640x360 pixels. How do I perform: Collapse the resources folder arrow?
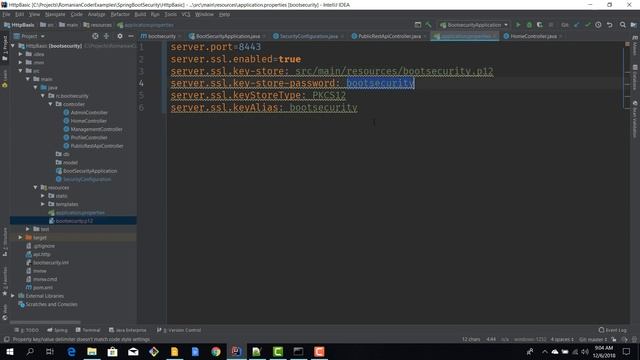click(36, 187)
